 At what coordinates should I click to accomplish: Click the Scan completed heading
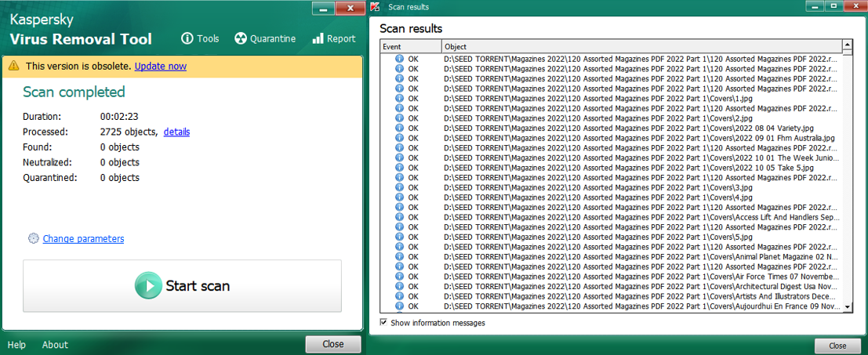tap(74, 92)
